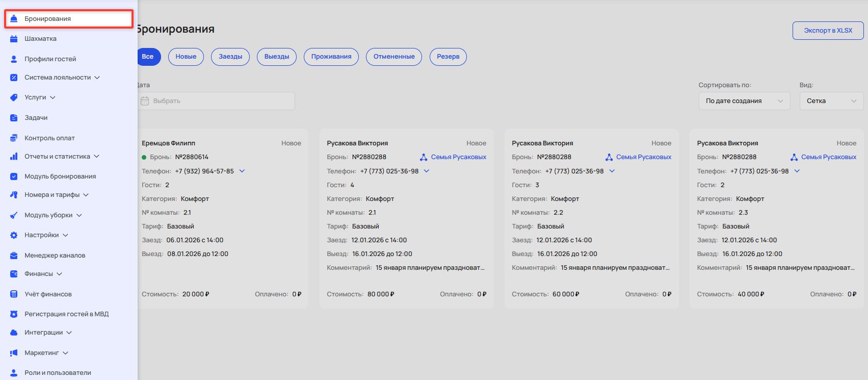Screen dimensions: 868x380
Task: Click the Шахматка calendar icon in sidebar
Action: coord(14,39)
